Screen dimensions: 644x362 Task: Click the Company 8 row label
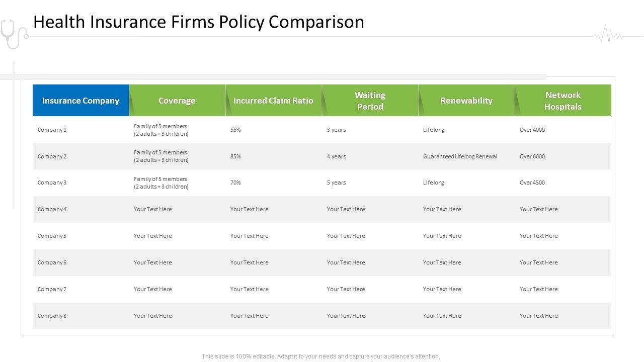click(x=52, y=316)
